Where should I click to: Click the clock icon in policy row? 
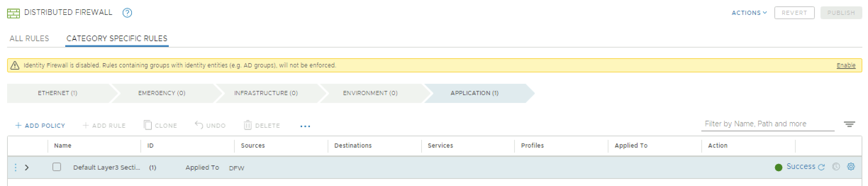tap(836, 166)
